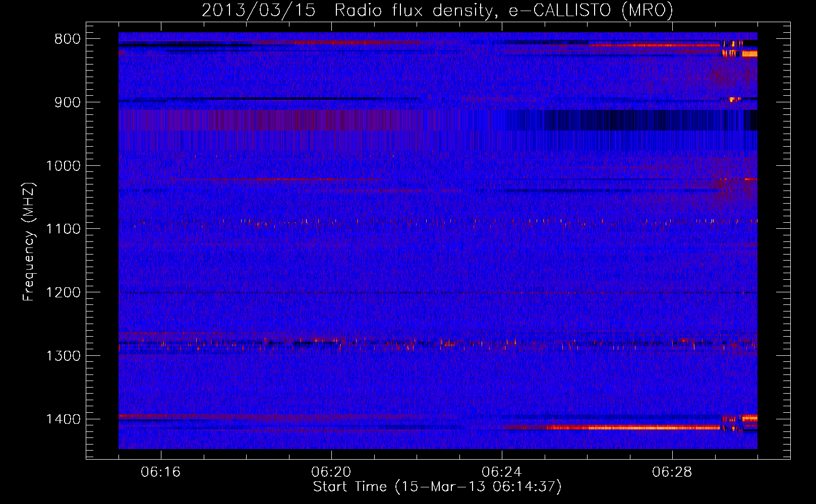816x504 pixels.
Task: Click the 1300 frequency tick label
Action: click(x=63, y=356)
